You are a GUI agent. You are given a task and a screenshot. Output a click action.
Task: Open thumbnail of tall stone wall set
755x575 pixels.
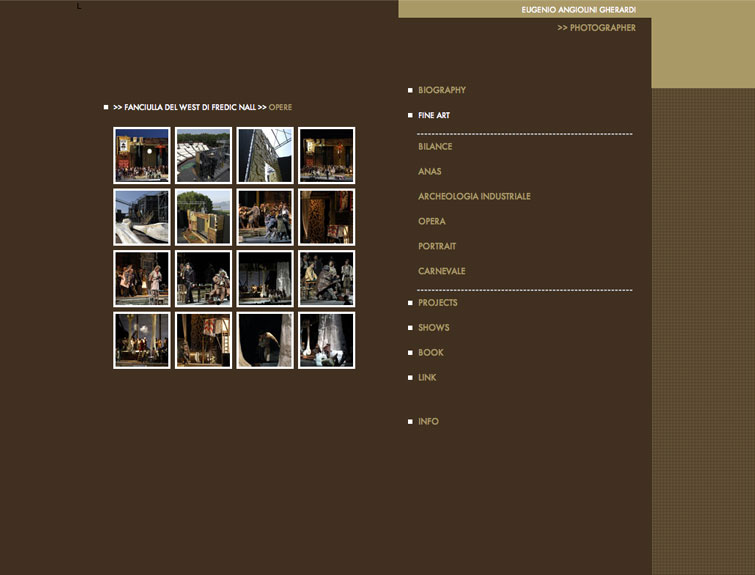265,155
